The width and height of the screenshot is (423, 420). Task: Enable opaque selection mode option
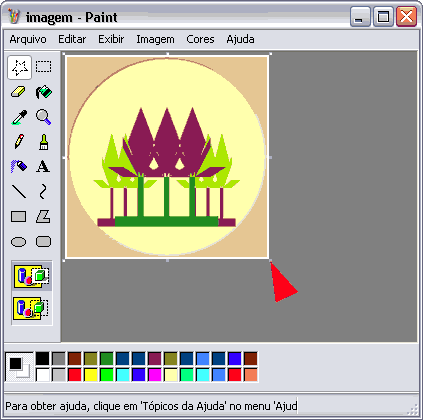pos(32,276)
